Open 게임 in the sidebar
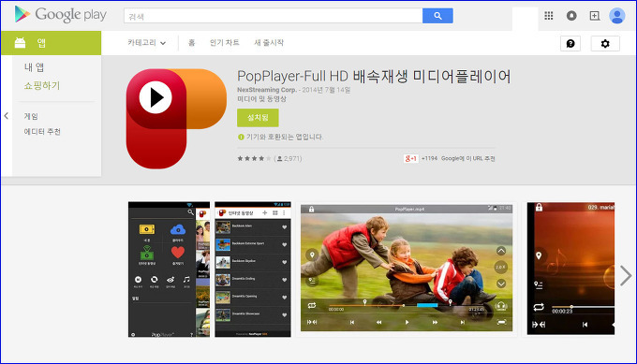 31,116
